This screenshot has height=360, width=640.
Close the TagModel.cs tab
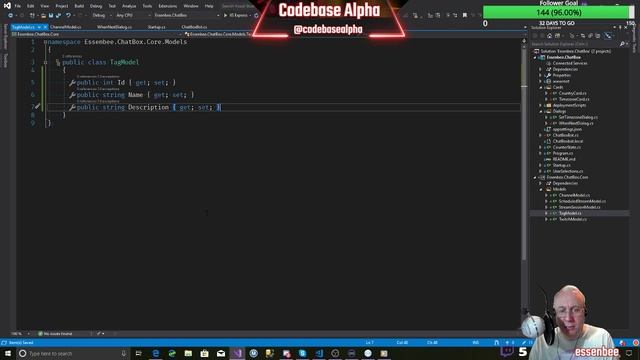pos(45,27)
